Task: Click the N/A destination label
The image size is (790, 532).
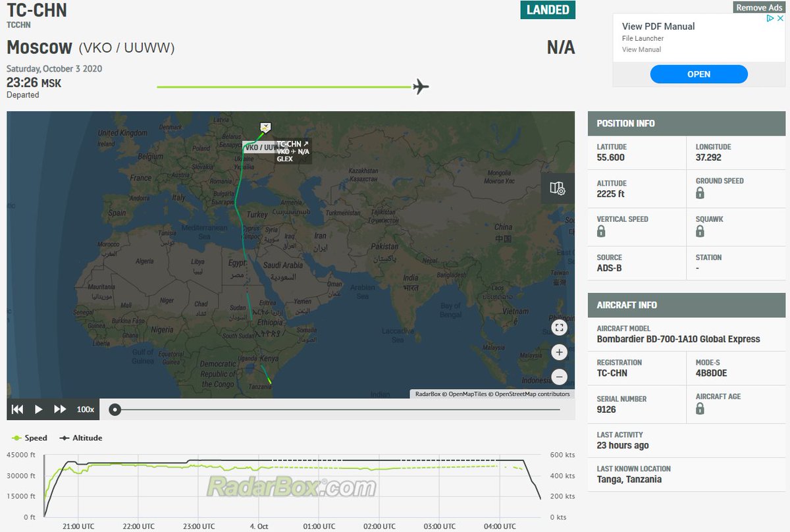Action: (561, 47)
